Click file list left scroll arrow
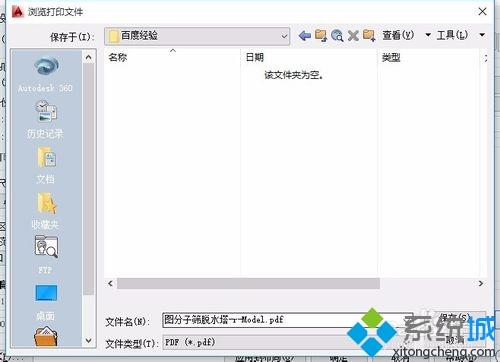 coord(110,283)
